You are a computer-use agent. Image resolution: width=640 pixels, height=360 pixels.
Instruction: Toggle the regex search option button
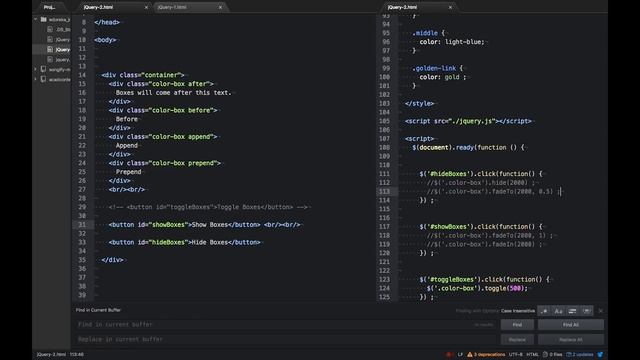[544, 311]
